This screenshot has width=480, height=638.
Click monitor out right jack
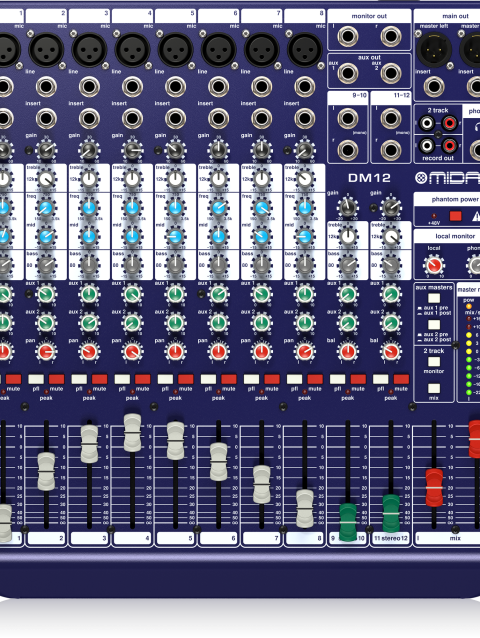point(391,36)
